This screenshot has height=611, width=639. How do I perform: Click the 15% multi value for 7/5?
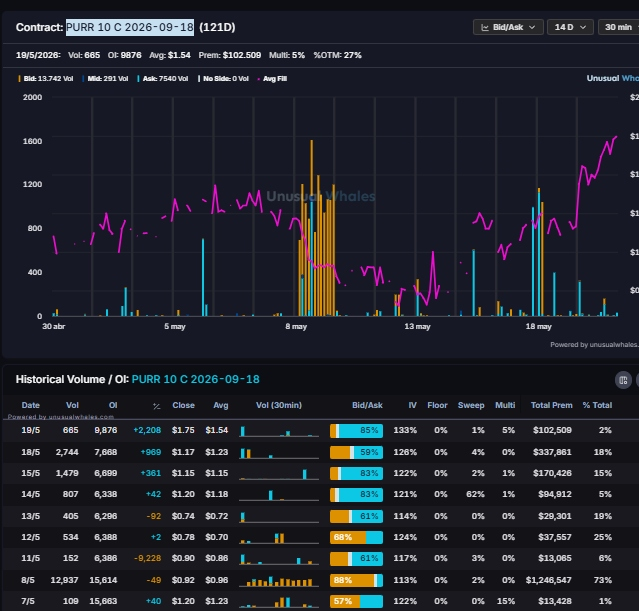(506, 601)
